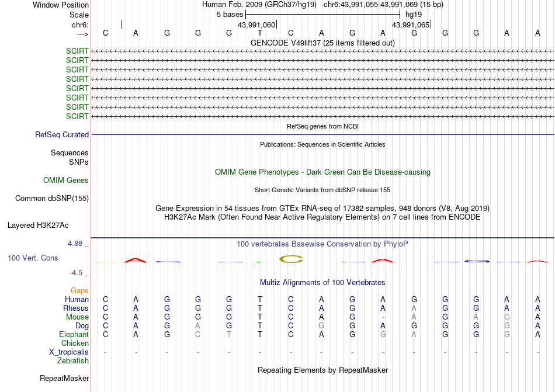Click 'Repeating Elements by RepeatMasker' title

pyautogui.click(x=322, y=370)
